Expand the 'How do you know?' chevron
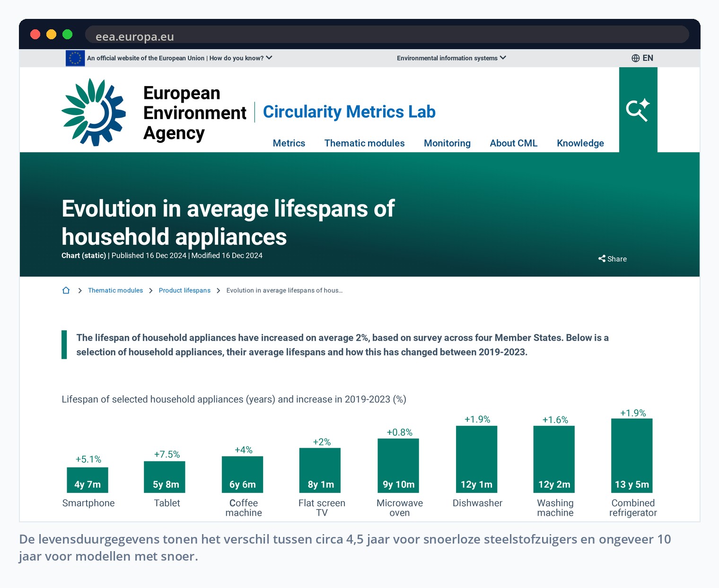 click(269, 58)
